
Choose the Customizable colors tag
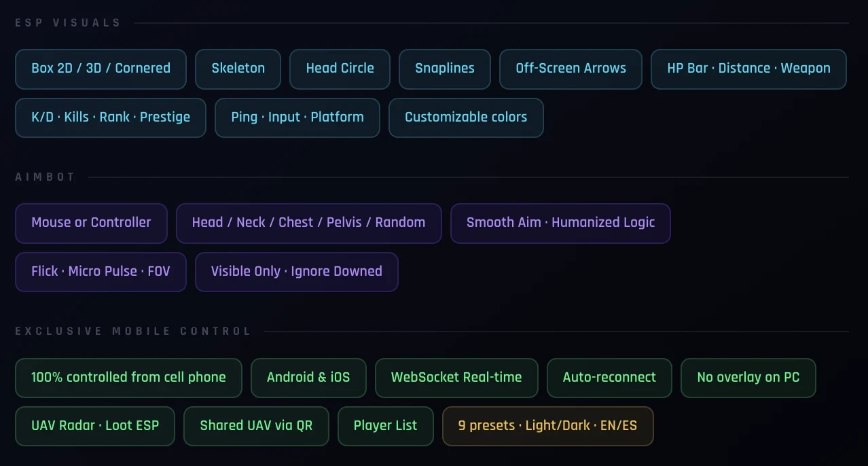click(466, 118)
